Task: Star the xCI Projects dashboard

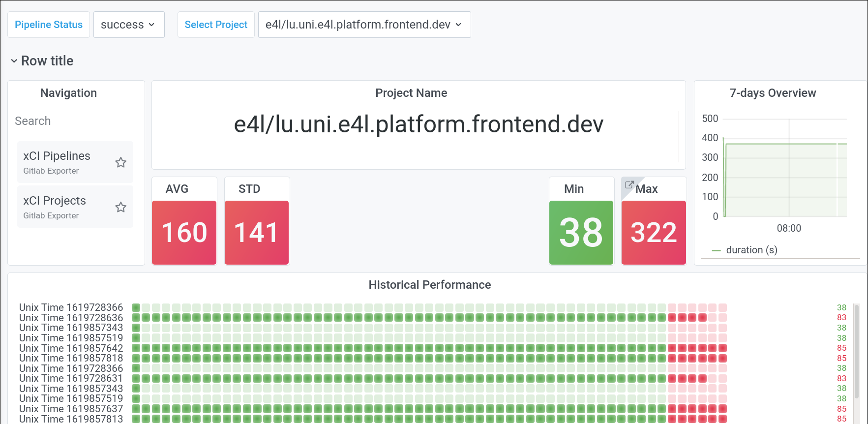Action: (121, 207)
